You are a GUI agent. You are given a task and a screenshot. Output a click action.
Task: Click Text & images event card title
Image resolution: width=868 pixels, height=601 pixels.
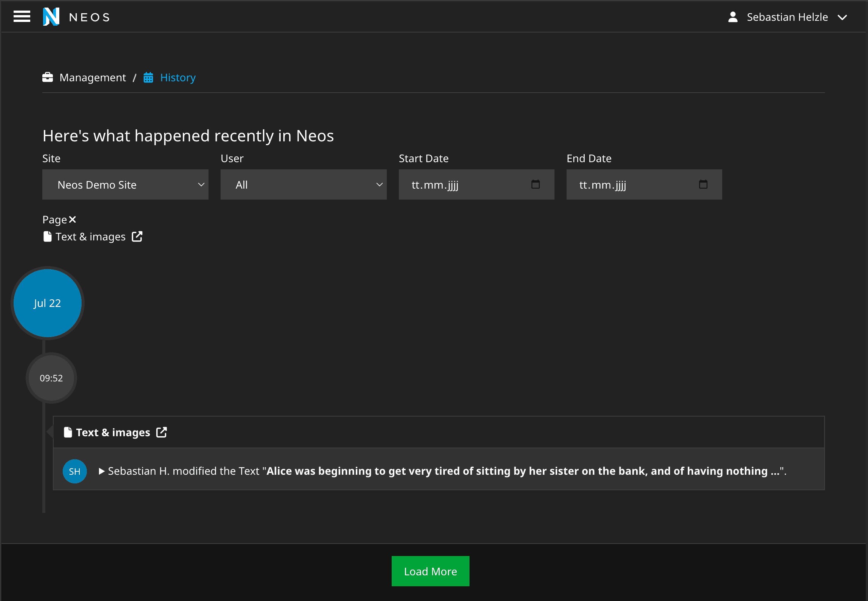(113, 432)
